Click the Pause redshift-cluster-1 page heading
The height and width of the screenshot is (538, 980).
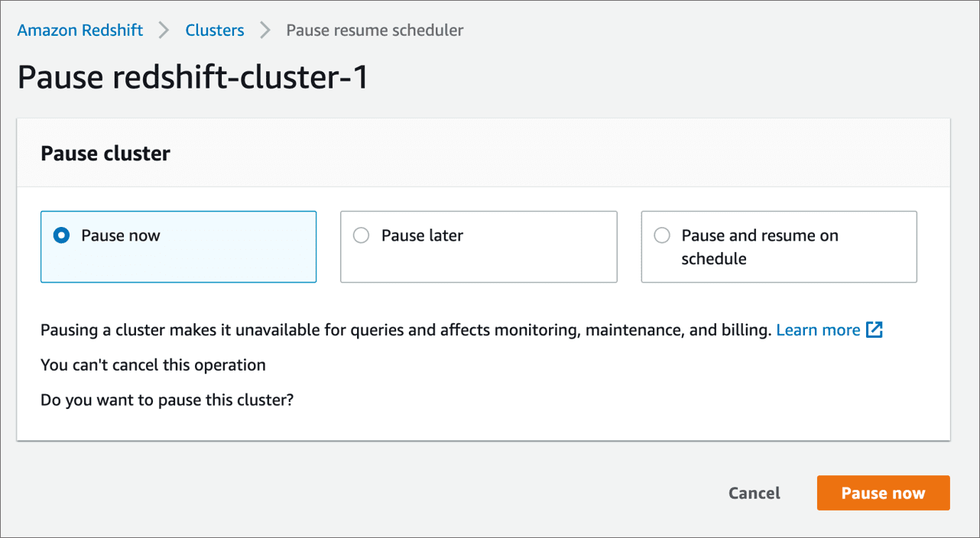[x=193, y=77]
